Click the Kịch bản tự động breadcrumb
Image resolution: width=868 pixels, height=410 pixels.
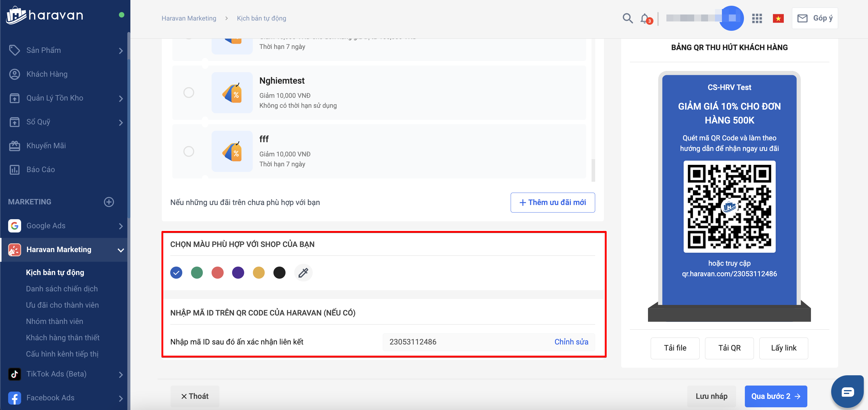coord(261,18)
